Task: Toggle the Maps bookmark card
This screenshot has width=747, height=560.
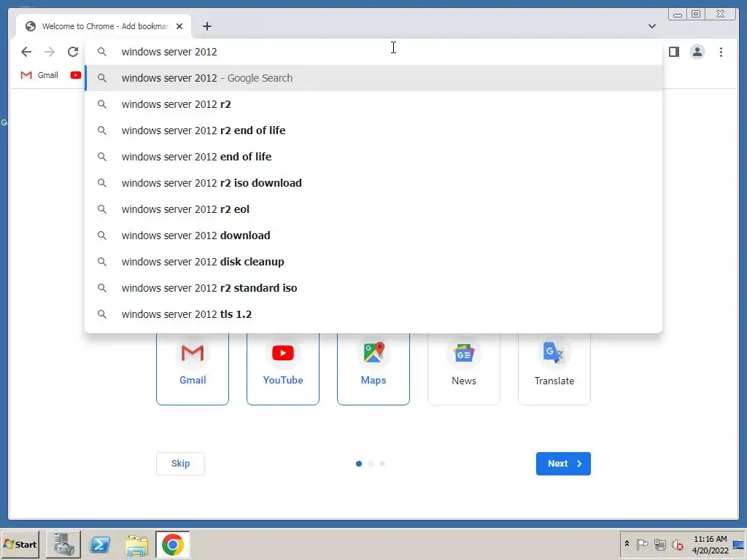Action: pyautogui.click(x=373, y=368)
